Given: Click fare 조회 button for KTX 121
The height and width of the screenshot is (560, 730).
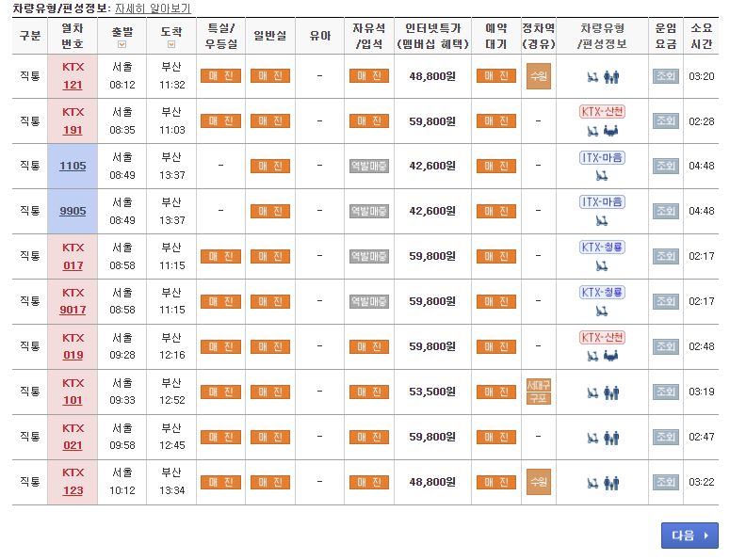Looking at the screenshot, I should click(665, 76).
